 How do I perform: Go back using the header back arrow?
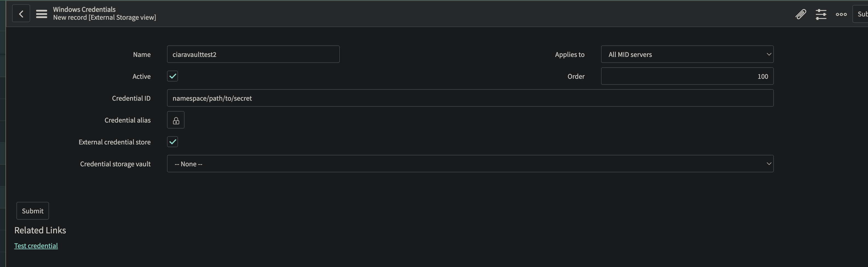tap(21, 14)
